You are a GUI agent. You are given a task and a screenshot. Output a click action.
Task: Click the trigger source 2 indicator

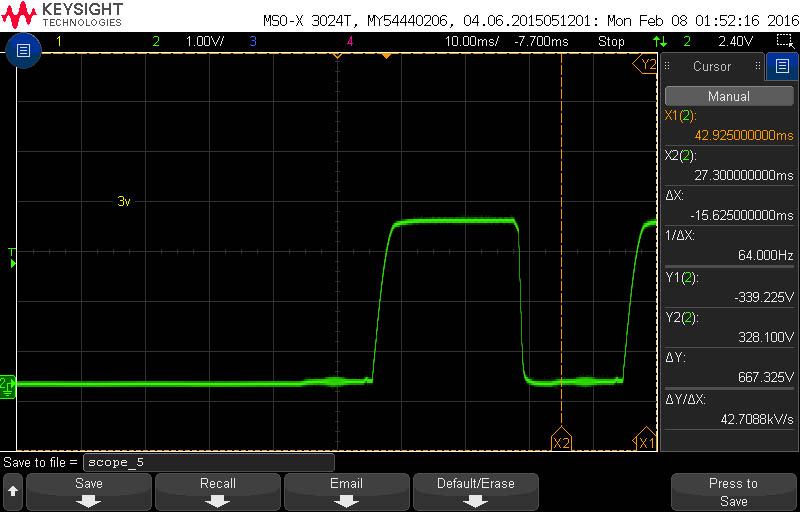coord(687,42)
